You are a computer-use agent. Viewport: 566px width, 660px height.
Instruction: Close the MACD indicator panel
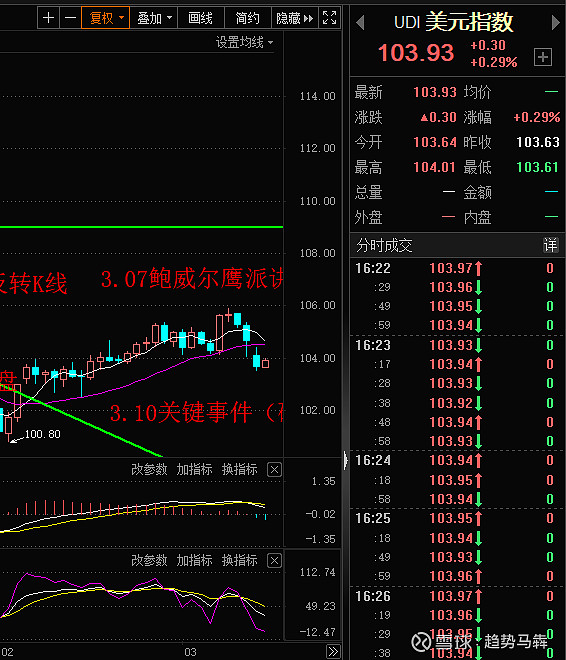click(274, 469)
